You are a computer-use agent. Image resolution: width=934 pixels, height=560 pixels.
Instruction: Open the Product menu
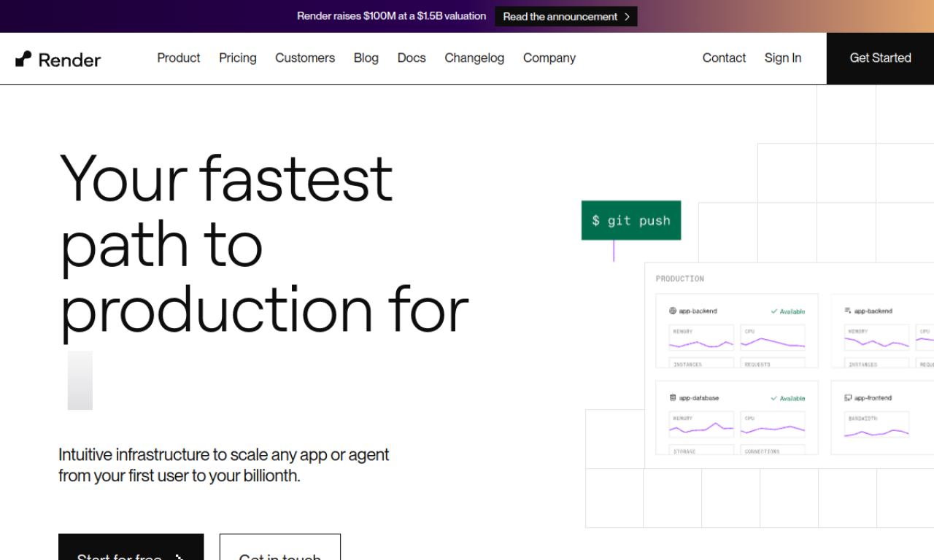tap(178, 58)
